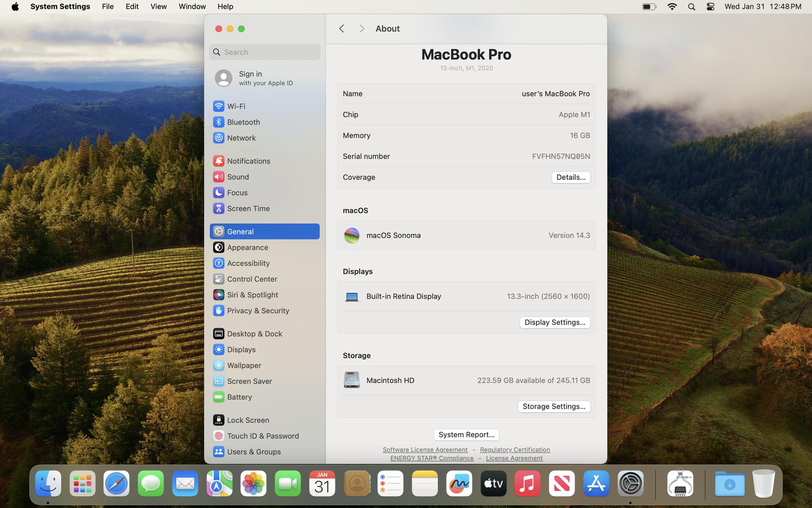The image size is (812, 508).
Task: Go to Screen Saver settings
Action: (x=265, y=381)
